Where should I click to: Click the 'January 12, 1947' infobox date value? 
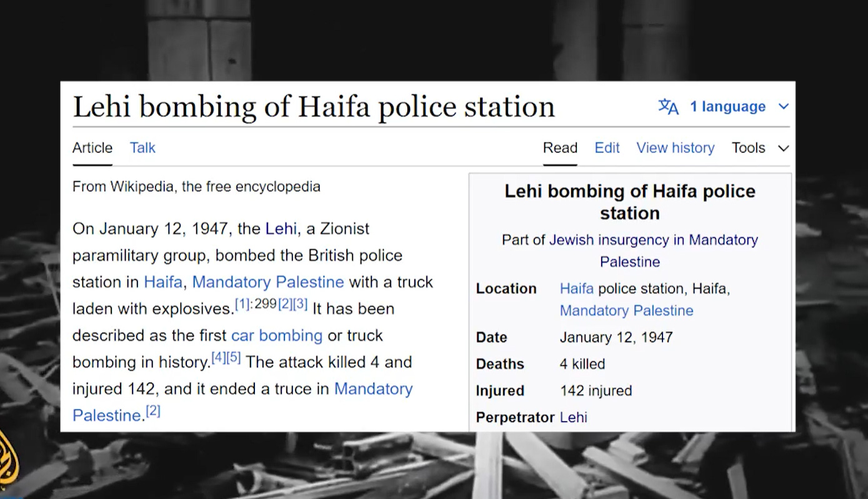pos(616,337)
